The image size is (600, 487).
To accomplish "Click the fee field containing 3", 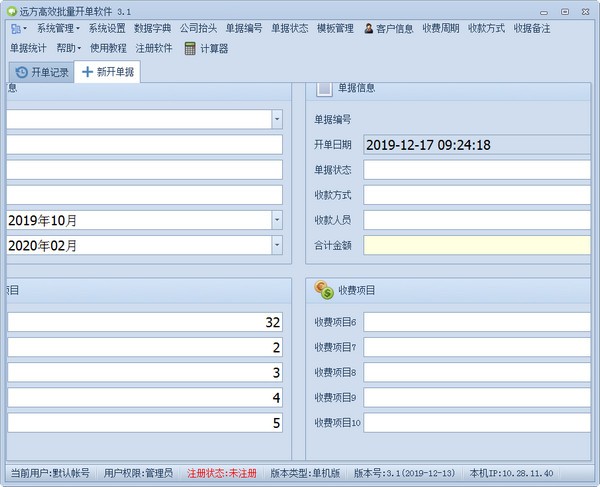I will (145, 372).
